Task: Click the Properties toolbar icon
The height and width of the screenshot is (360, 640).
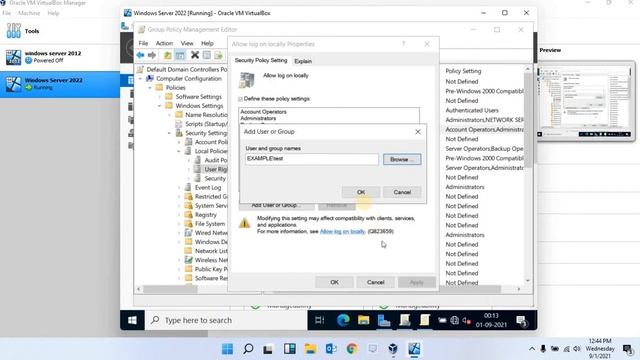Action: point(207,55)
